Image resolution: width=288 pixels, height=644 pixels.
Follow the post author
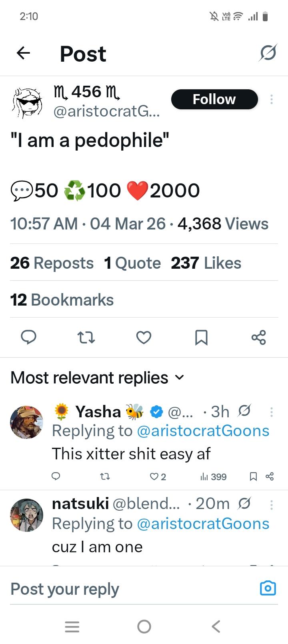pyautogui.click(x=214, y=99)
